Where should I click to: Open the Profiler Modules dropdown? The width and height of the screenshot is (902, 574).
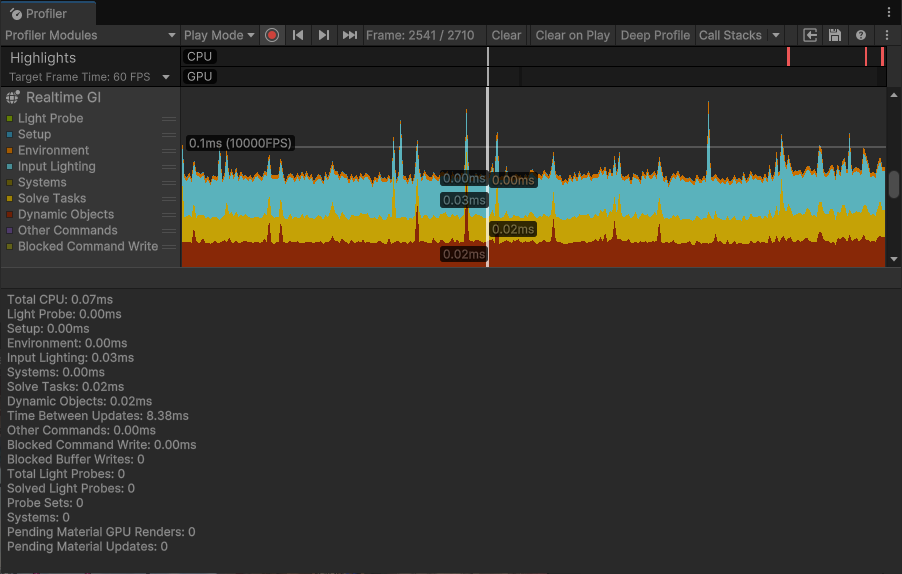pos(90,35)
